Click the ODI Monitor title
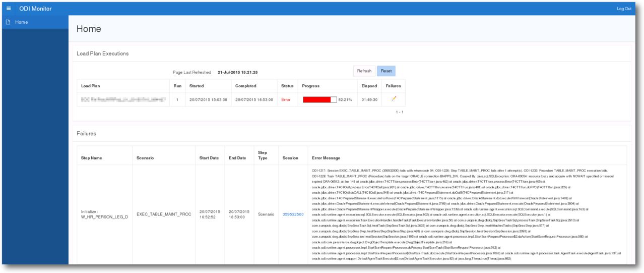 [x=35, y=9]
